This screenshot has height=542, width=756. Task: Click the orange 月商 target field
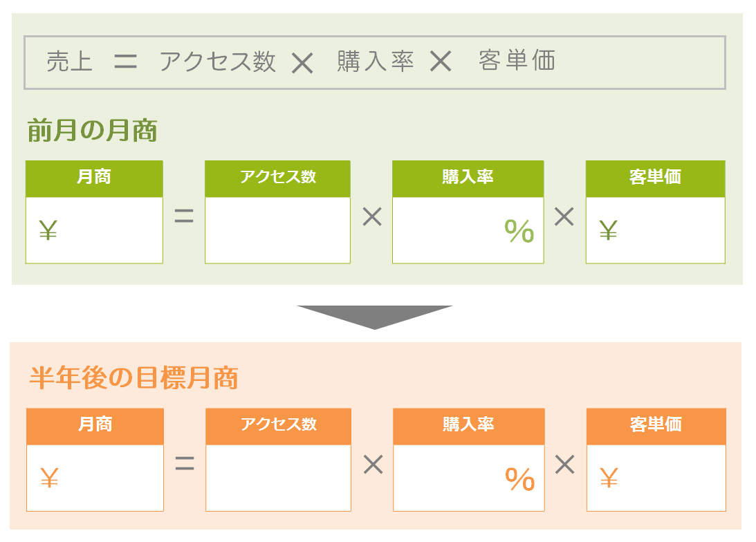click(95, 478)
